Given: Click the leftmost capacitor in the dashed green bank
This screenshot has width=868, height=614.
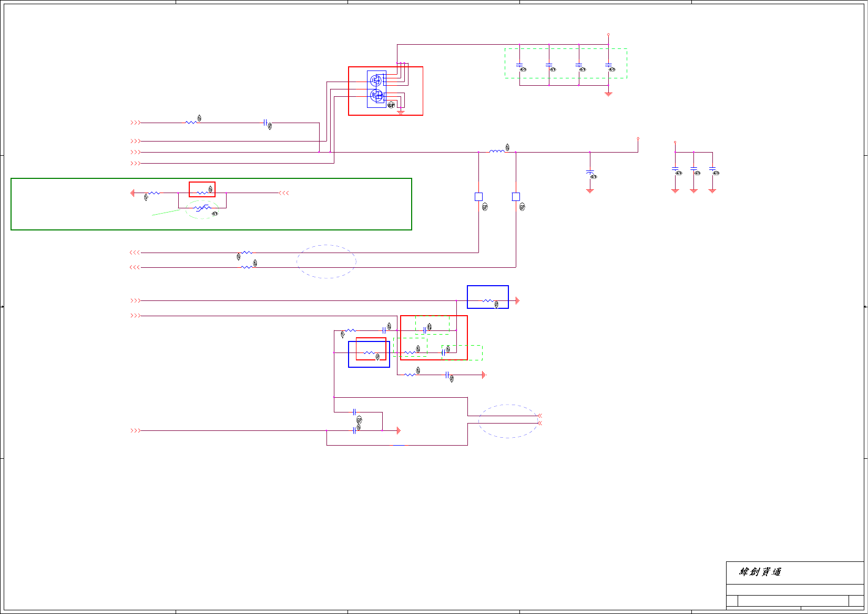Looking at the screenshot, I should click(x=519, y=66).
